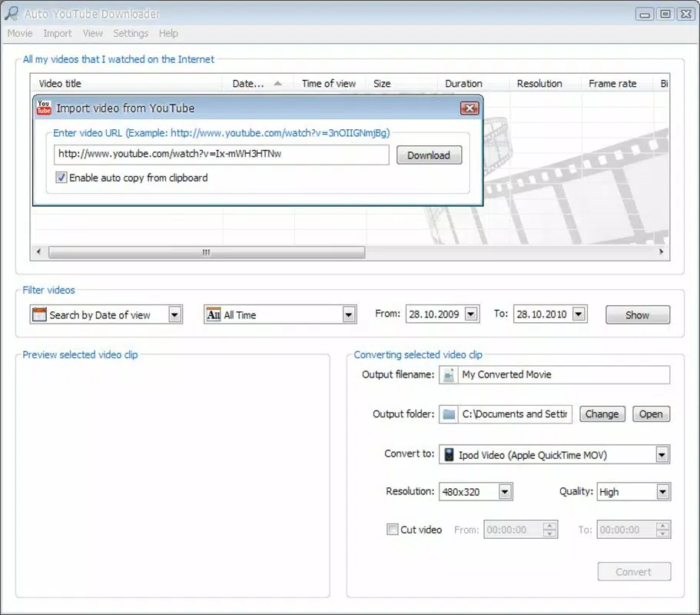This screenshot has width=700, height=615.
Task: Close the Import video from YouTube dialog
Action: [469, 108]
